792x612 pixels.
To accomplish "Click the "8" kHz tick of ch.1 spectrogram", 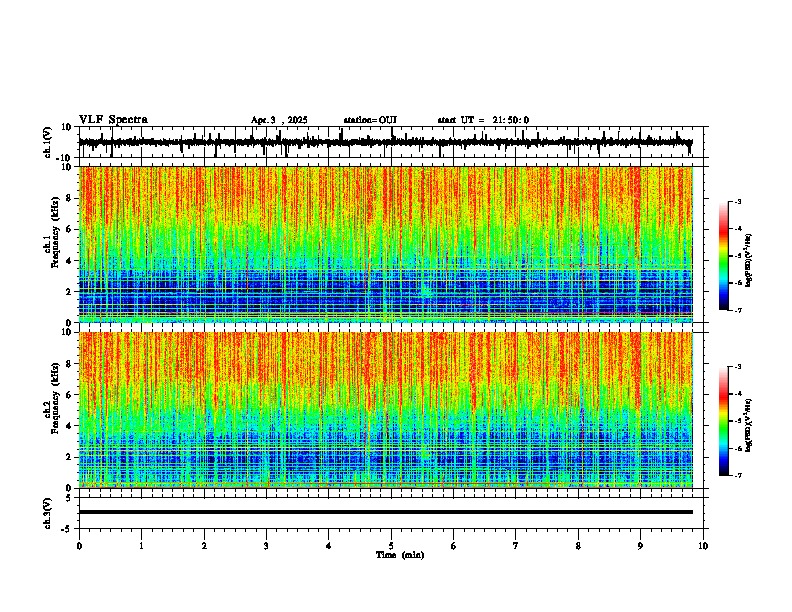I will click(70, 198).
